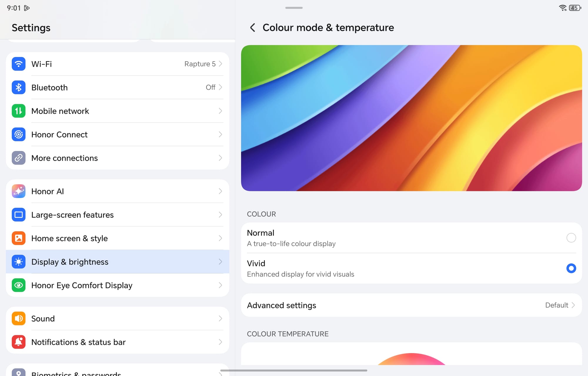Open the Home screen & style entry
The width and height of the screenshot is (588, 376).
[118, 238]
